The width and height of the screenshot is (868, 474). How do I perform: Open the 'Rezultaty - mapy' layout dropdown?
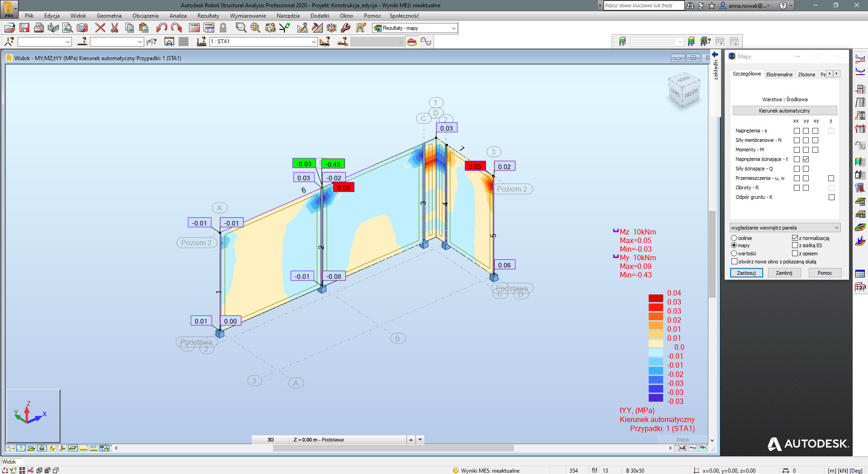coord(453,28)
